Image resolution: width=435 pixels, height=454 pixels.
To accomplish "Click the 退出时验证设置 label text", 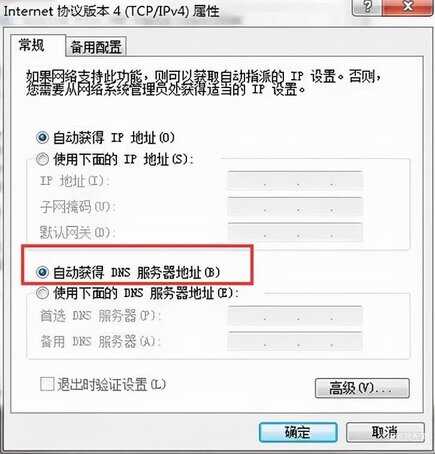I will (112, 384).
